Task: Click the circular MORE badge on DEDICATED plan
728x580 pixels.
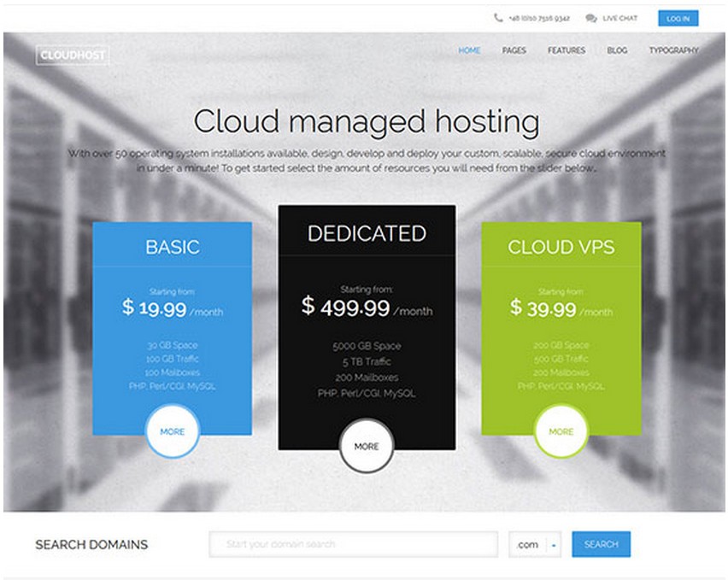Action: click(x=367, y=445)
